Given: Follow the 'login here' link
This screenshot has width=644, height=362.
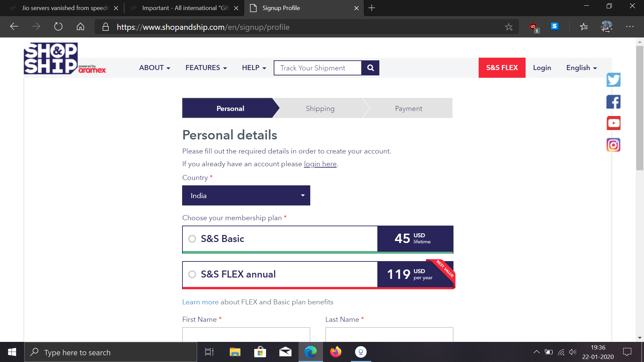Looking at the screenshot, I should [320, 164].
